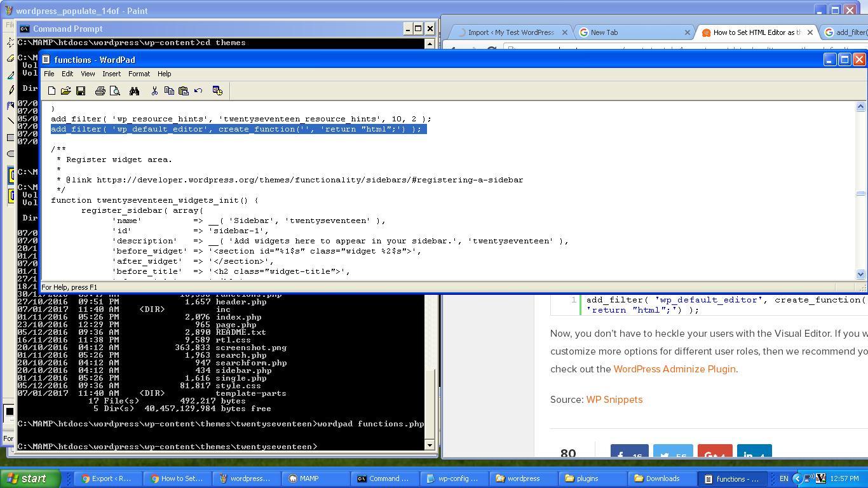Save the file with the floppy disk icon
This screenshot has height=488, width=868.
point(81,91)
